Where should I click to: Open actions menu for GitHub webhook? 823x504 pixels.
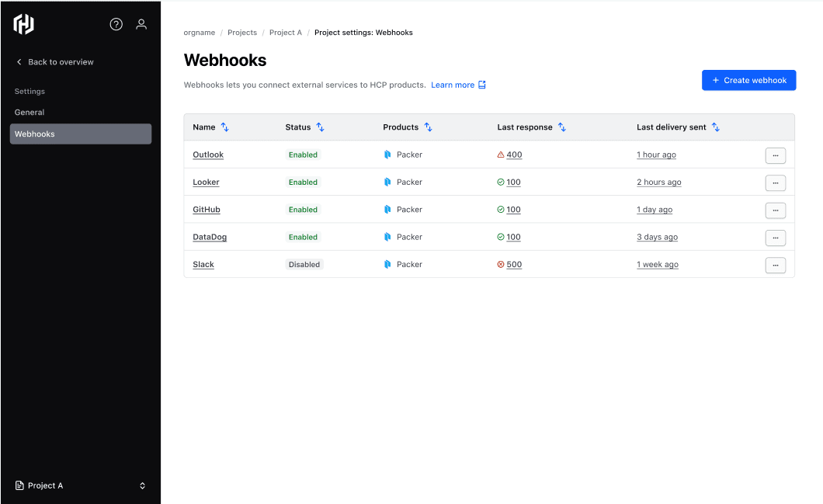pyautogui.click(x=775, y=210)
